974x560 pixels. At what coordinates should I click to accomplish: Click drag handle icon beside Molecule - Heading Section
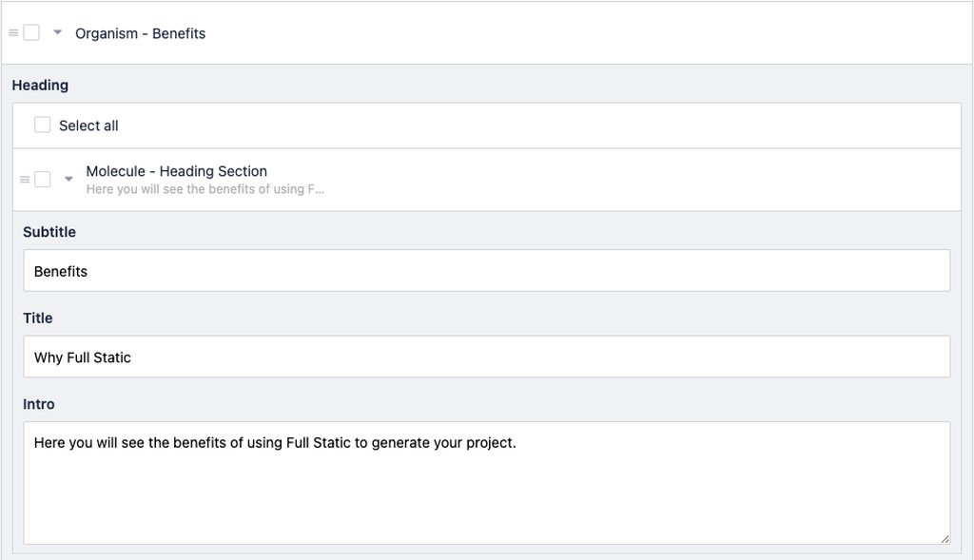point(25,180)
